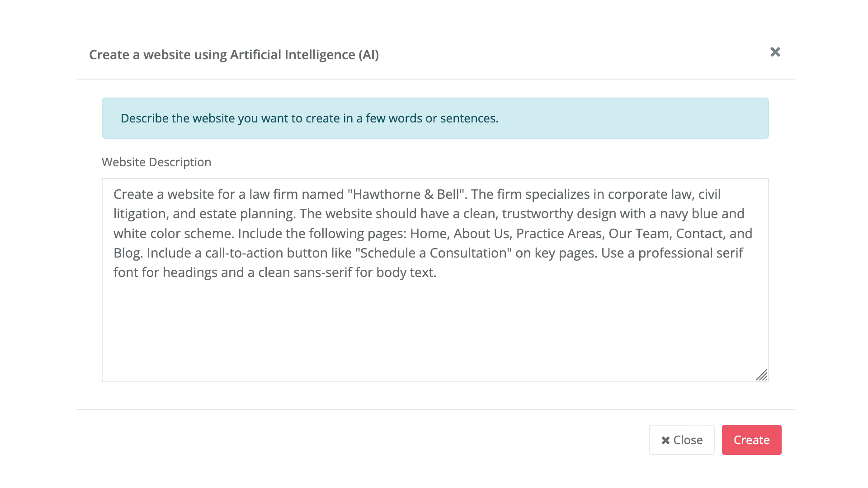Click the Website Description field label
This screenshot has height=488, width=868.
point(156,162)
